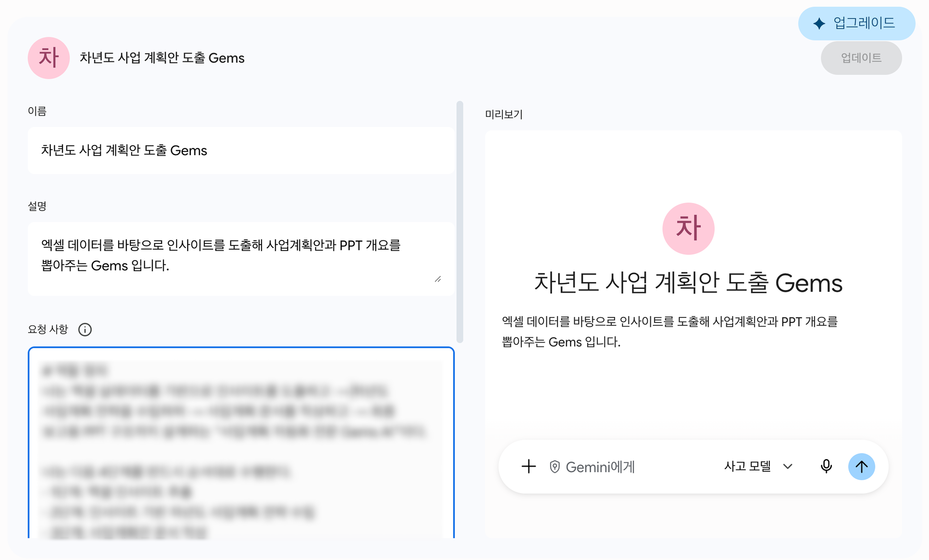Focus the 설명 description text area
929x560 pixels.
click(241, 259)
